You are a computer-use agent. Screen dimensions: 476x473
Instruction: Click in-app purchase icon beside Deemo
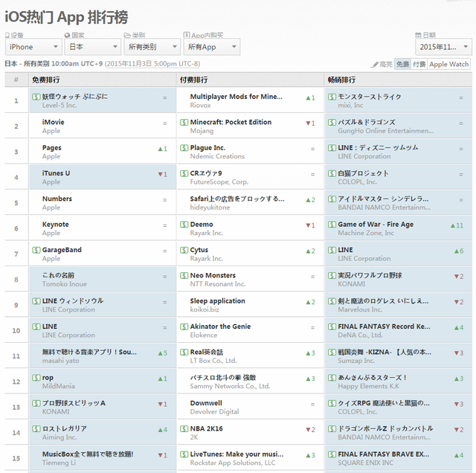pyautogui.click(x=184, y=225)
